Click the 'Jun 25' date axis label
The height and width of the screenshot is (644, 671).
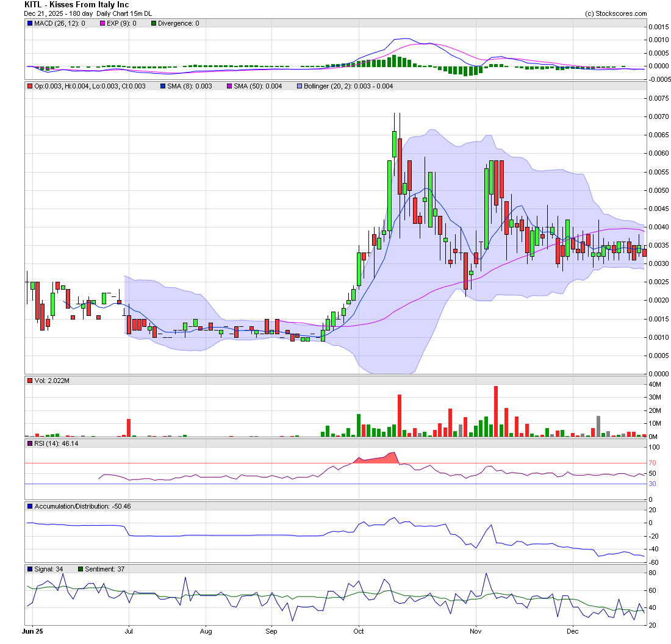click(32, 632)
